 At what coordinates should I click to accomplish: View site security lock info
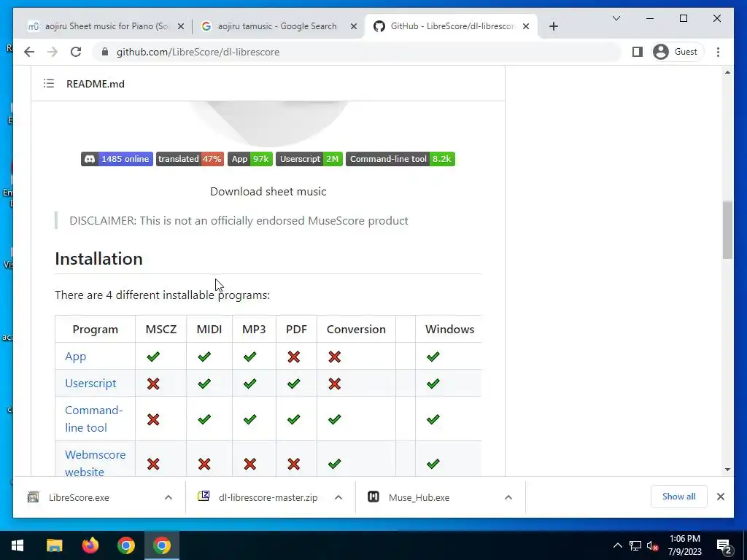click(105, 52)
